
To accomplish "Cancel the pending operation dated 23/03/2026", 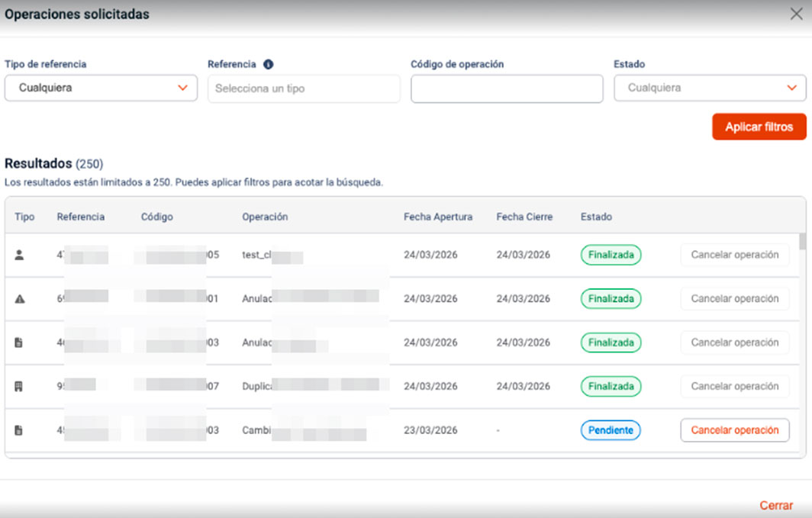I will (734, 430).
